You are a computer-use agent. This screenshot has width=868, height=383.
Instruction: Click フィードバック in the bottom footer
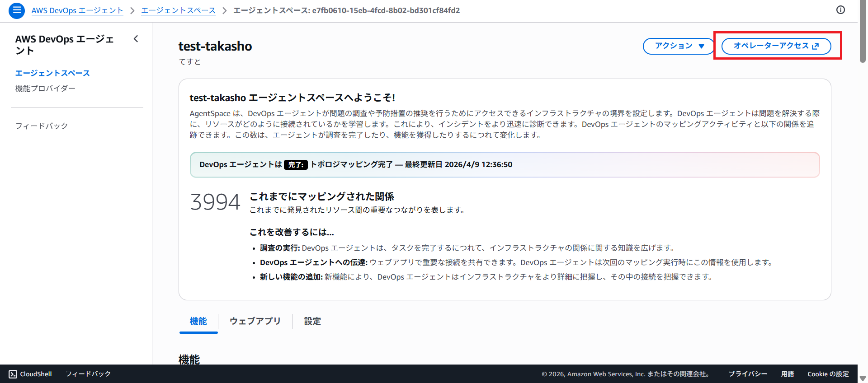88,374
